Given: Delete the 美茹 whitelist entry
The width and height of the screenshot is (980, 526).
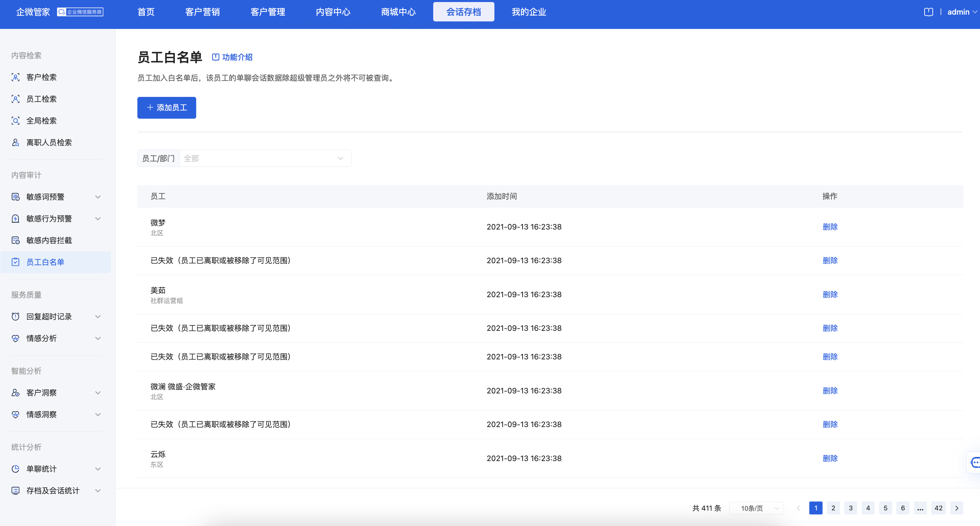Looking at the screenshot, I should tap(830, 294).
